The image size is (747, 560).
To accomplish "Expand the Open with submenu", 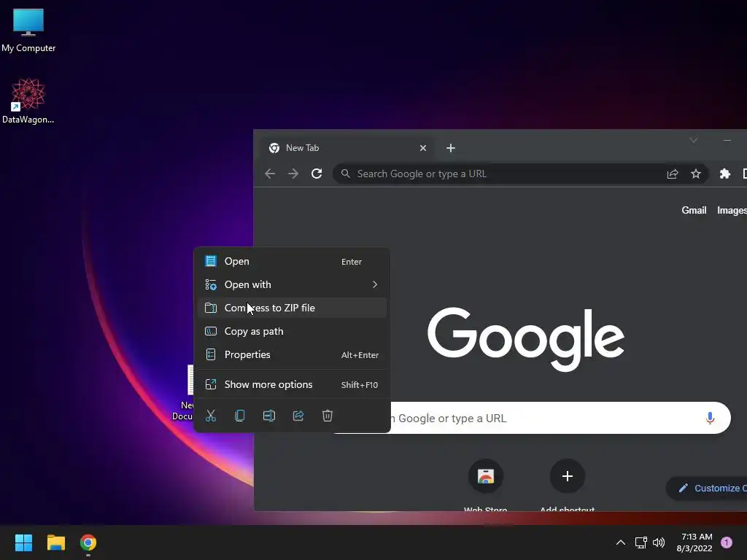I will pyautogui.click(x=292, y=285).
